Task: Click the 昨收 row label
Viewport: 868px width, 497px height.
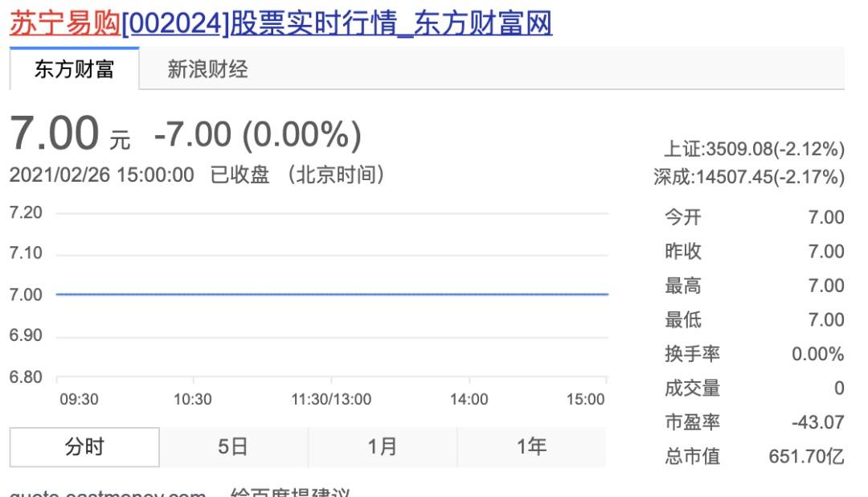Action: click(x=683, y=251)
